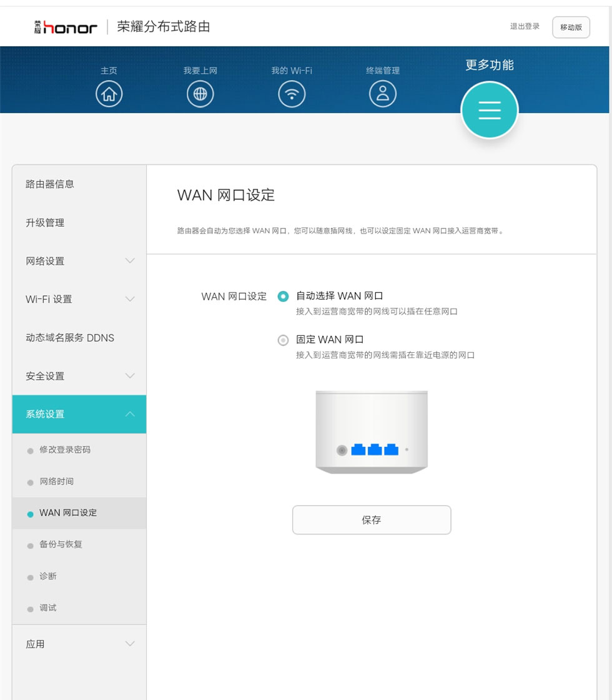Open the internet globe icon
This screenshot has width=612, height=700.
pos(200,94)
